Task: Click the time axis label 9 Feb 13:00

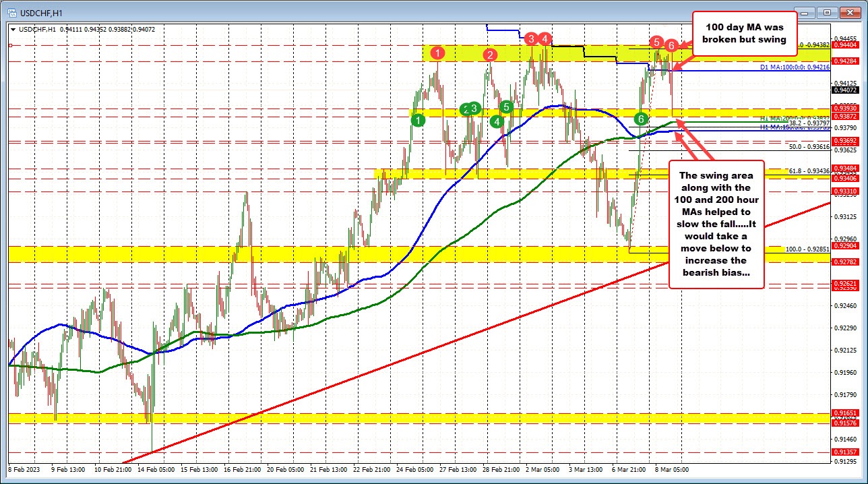Action: pyautogui.click(x=69, y=468)
